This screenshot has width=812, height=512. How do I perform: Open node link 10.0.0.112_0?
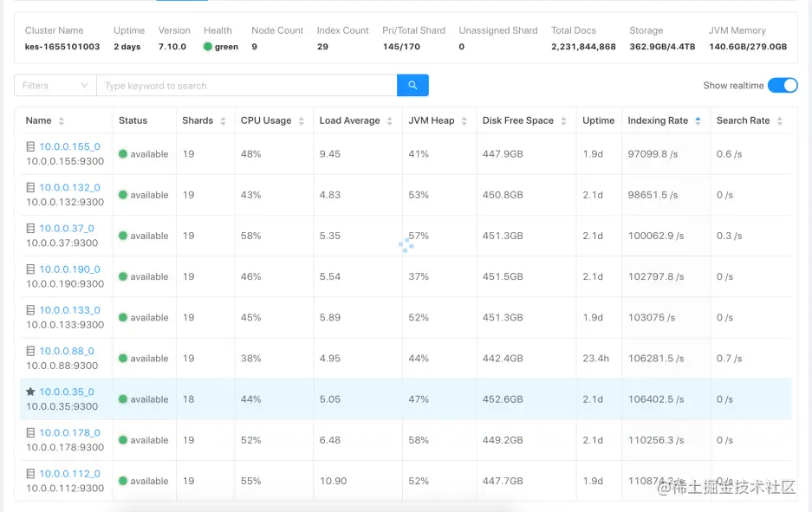pos(70,474)
